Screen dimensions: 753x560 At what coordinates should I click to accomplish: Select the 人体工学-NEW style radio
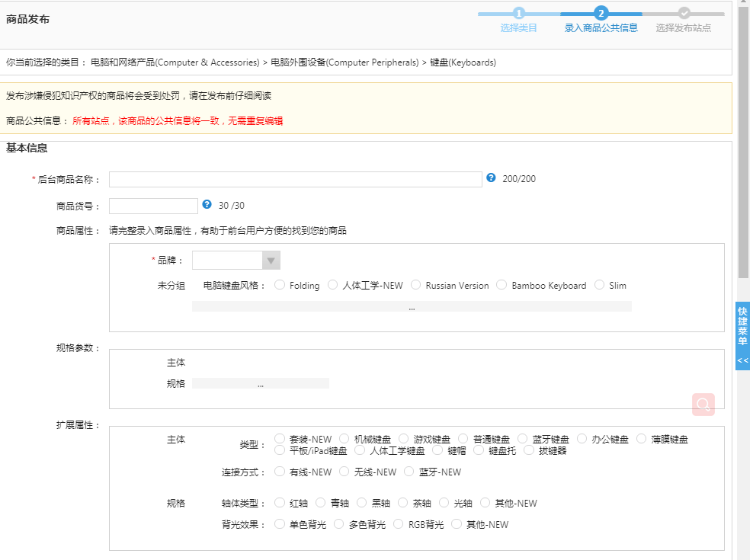(x=332, y=285)
